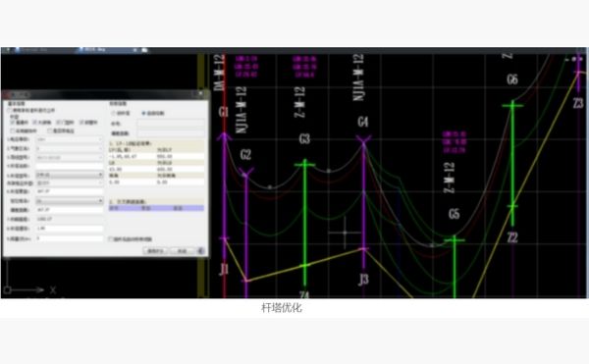Expand the item 5 combo box arrow
This screenshot has height=364, width=589.
pyautogui.click(x=100, y=175)
